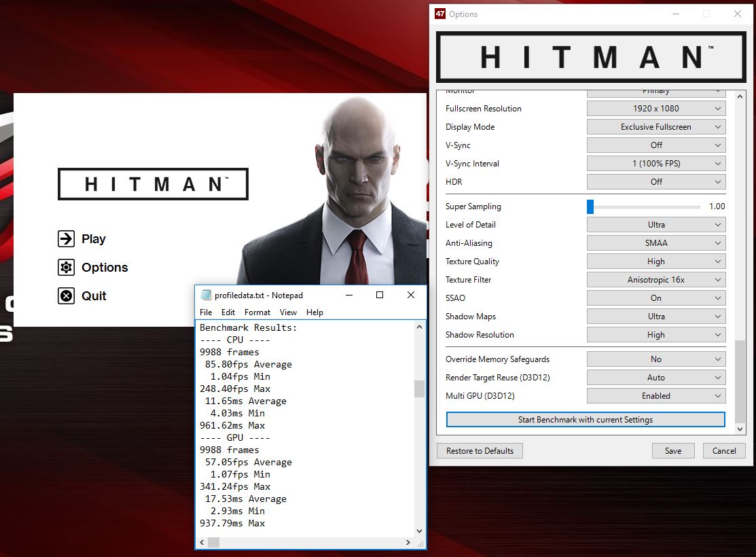The height and width of the screenshot is (557, 756).
Task: Open the HDR dropdown
Action: [x=655, y=182]
